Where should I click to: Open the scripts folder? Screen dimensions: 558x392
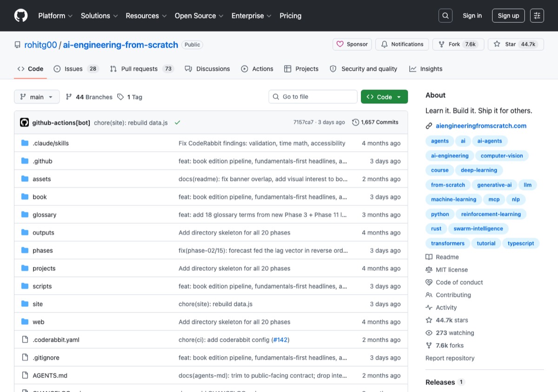42,286
